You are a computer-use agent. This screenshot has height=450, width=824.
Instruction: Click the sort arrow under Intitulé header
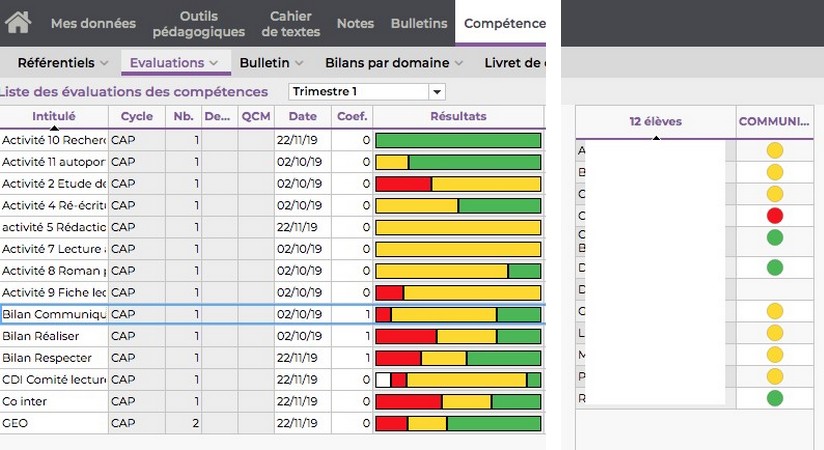point(54,128)
